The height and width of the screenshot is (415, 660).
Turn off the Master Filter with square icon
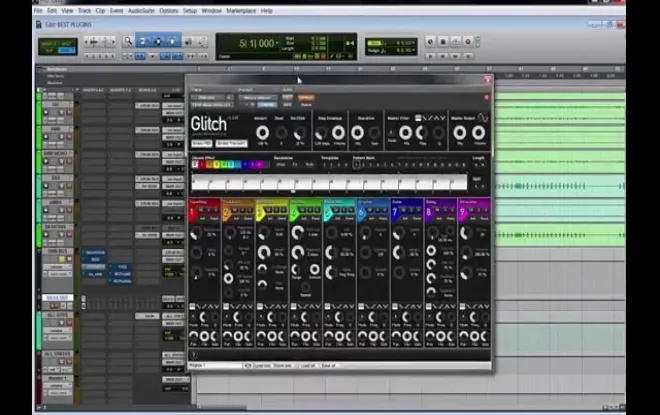point(418,118)
